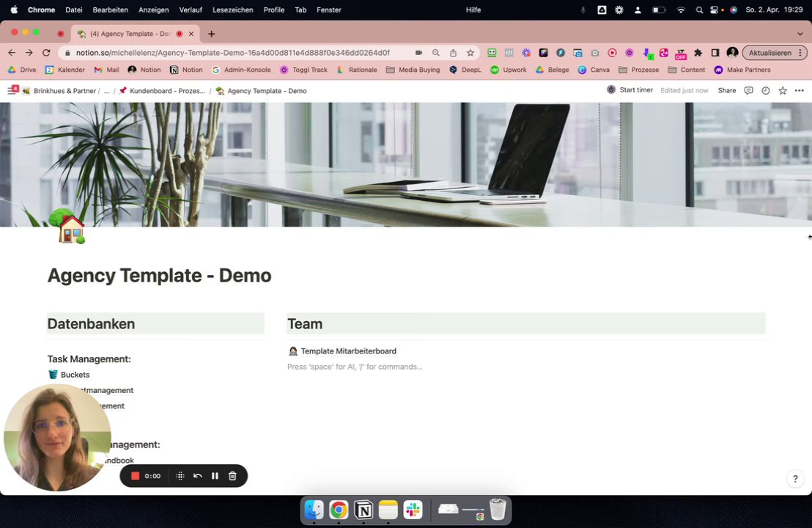Viewport: 812px width, 528px height.
Task: Open the Toggl Track bookmark
Action: [x=303, y=70]
